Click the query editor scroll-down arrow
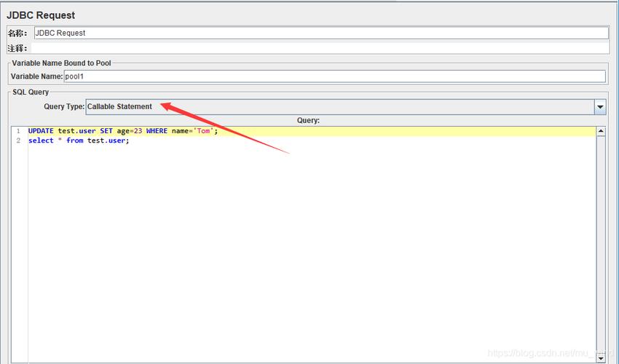 point(601,358)
